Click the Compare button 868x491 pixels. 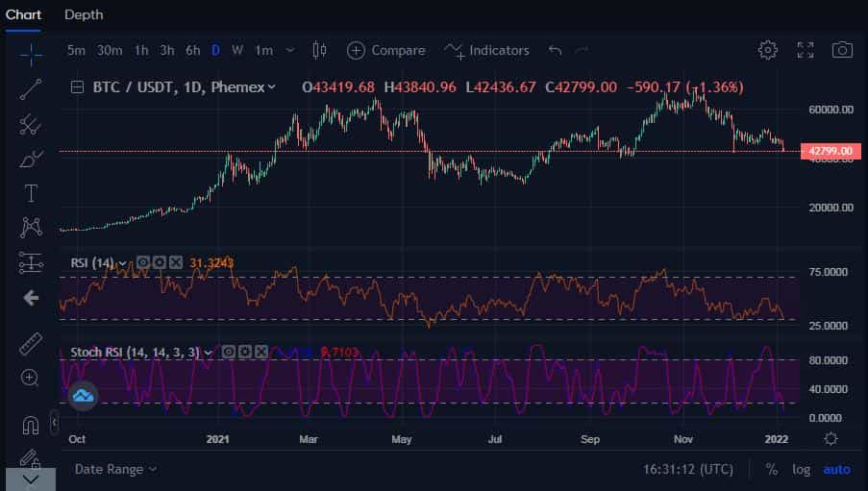point(385,50)
